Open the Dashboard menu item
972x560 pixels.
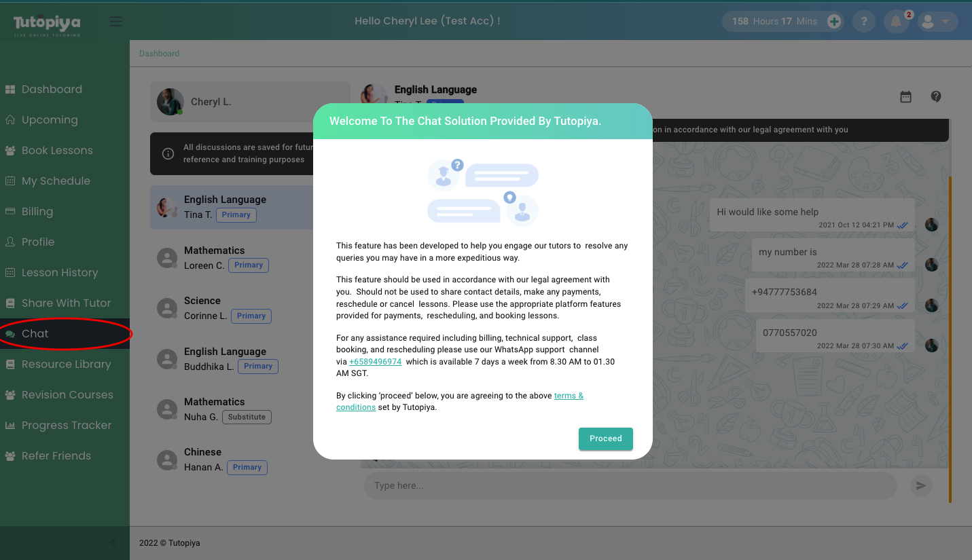tap(52, 90)
